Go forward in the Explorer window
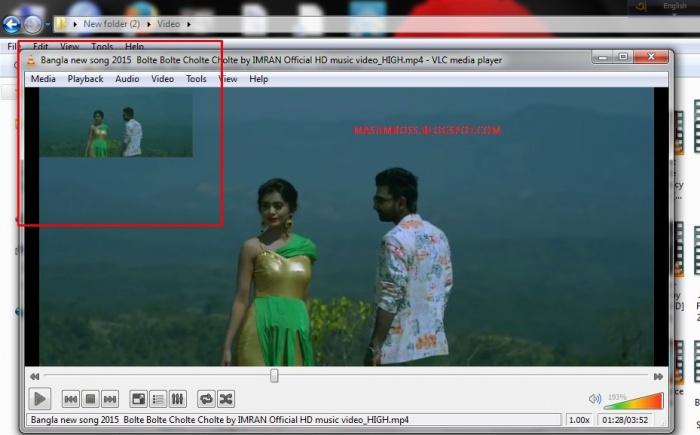The height and width of the screenshot is (435, 700). click(x=33, y=25)
